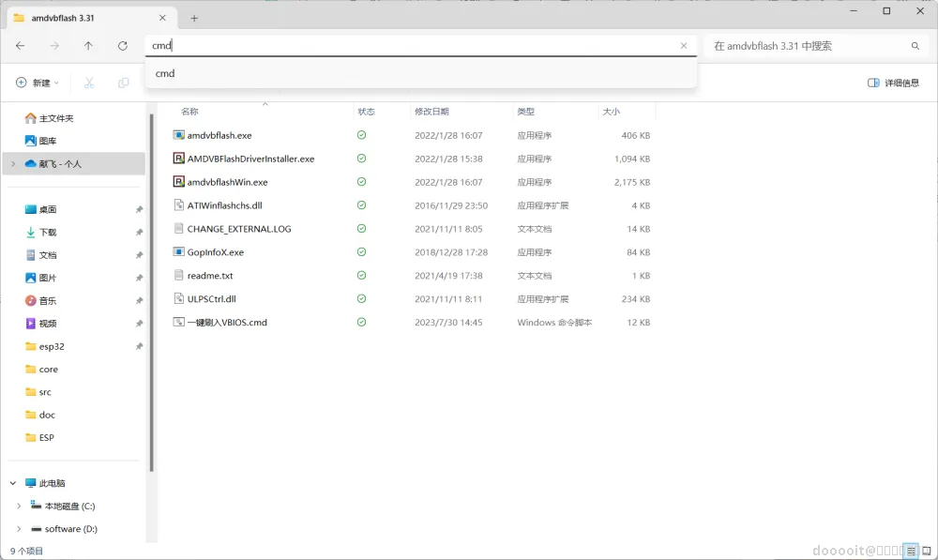Viewport: 938px width, 560px height.
Task: Click the navigation pane scrollbar
Action: point(151,294)
